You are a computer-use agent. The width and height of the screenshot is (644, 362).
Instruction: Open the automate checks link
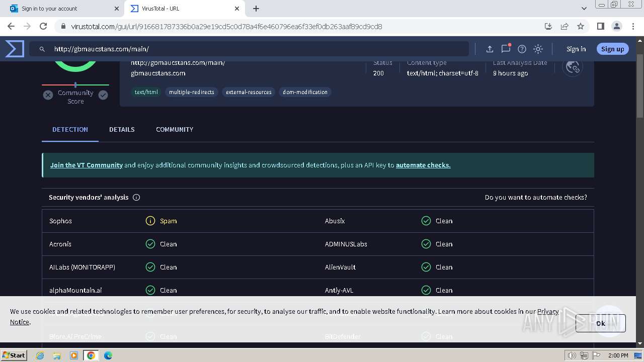(x=423, y=165)
